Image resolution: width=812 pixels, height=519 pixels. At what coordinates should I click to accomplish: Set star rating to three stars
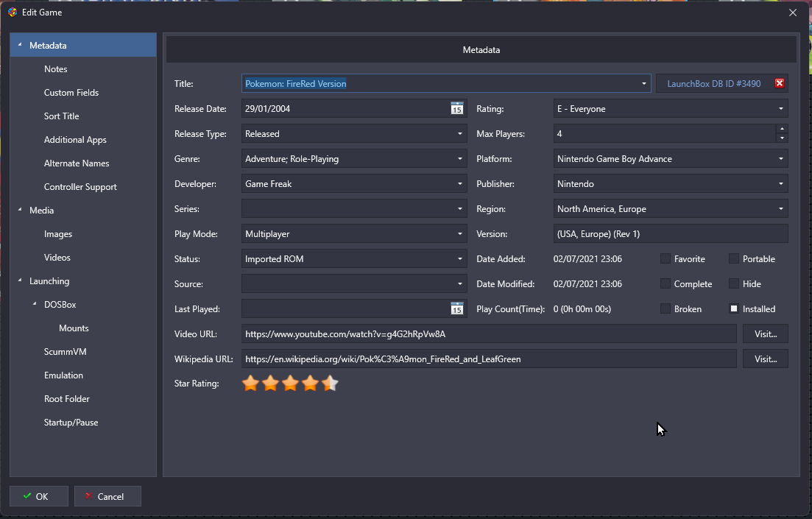[291, 384]
